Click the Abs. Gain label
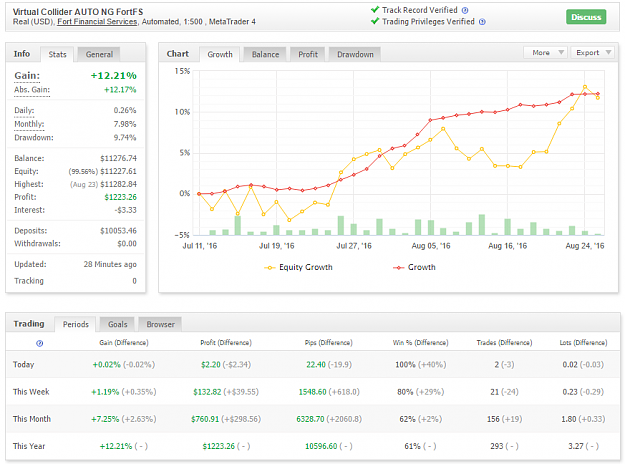625x464 pixels. [32, 90]
